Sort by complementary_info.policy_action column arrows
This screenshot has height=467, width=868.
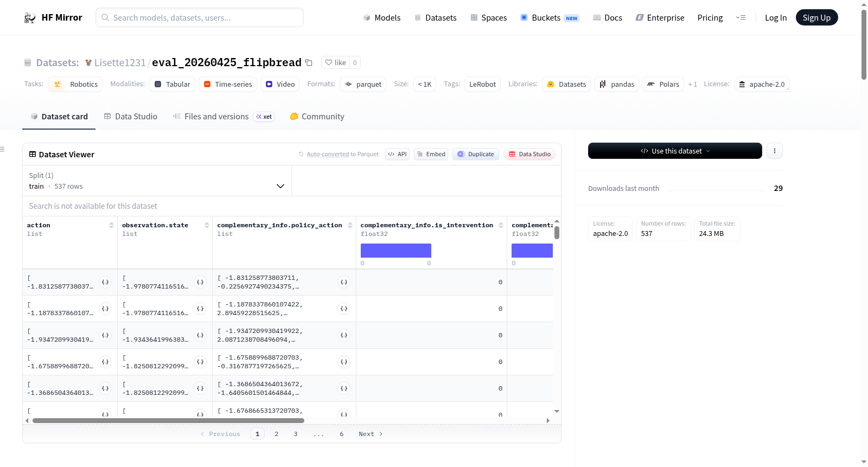350,225
